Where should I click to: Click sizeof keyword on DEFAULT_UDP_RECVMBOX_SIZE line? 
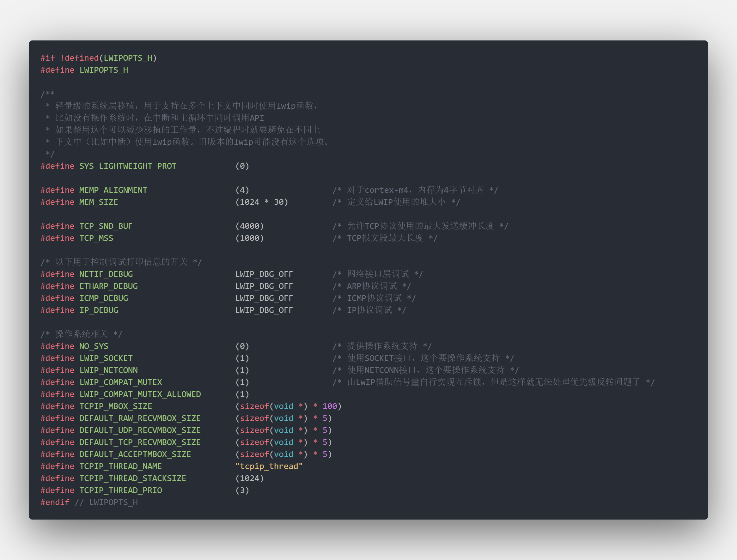point(254,430)
